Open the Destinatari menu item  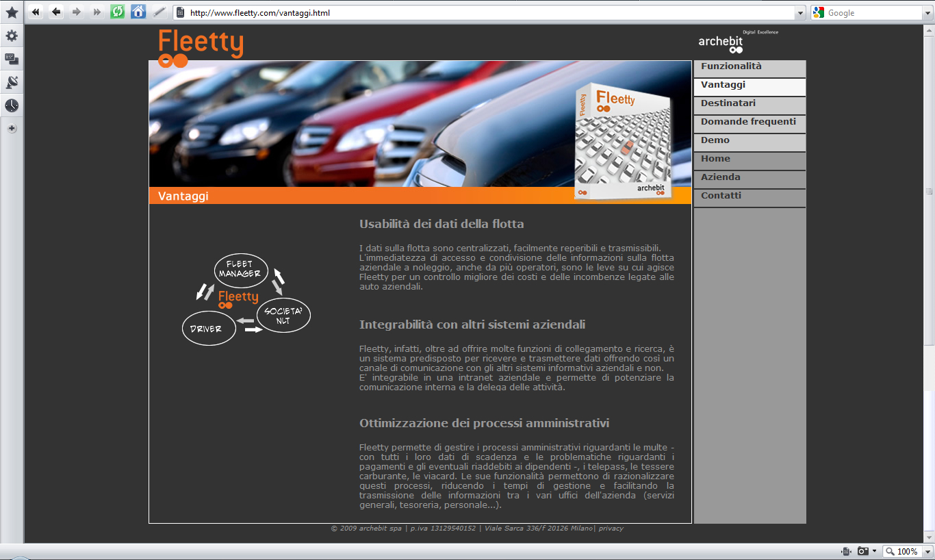[x=750, y=105]
